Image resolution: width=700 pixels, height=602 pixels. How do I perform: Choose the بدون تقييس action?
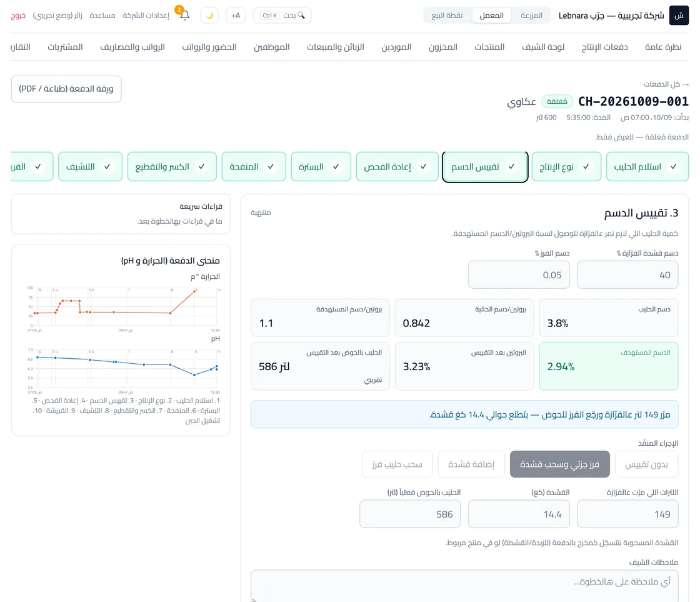click(x=646, y=464)
